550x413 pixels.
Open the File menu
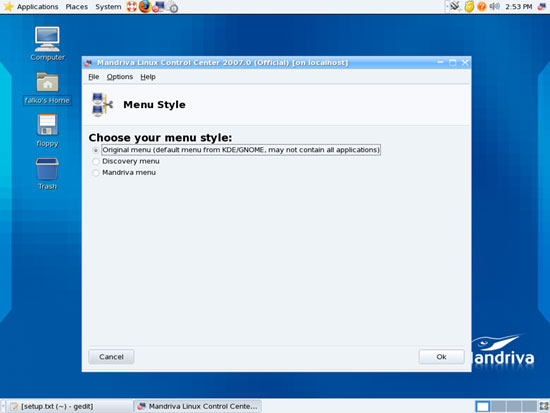click(x=94, y=77)
